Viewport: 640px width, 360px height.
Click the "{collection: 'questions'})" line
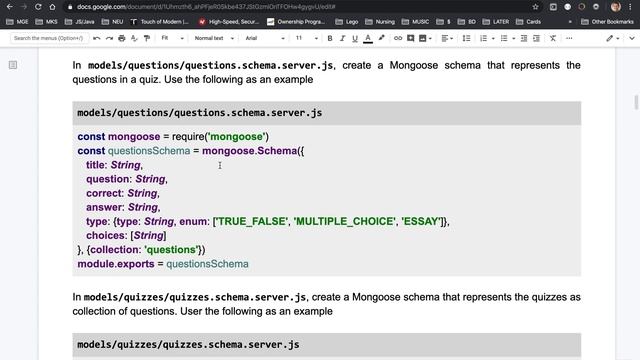click(x=146, y=250)
